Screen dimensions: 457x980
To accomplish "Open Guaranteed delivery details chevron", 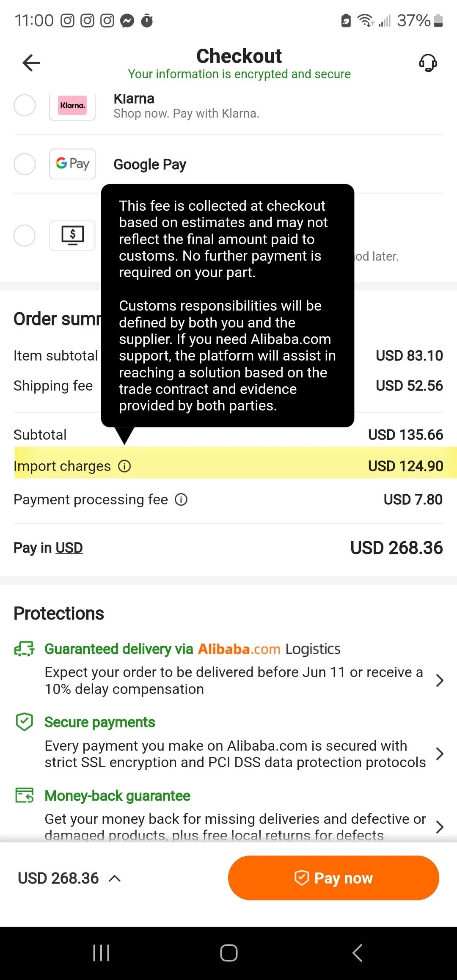I will click(x=439, y=680).
